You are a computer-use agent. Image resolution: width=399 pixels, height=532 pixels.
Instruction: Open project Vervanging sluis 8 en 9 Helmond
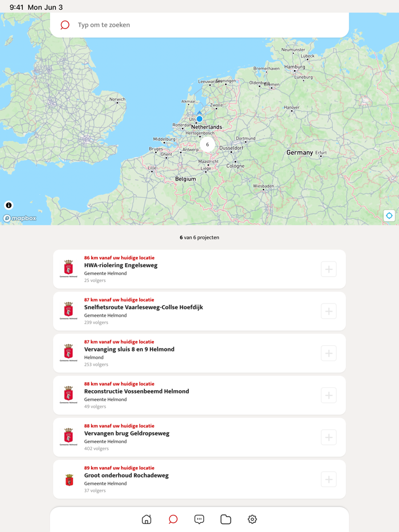(x=199, y=354)
